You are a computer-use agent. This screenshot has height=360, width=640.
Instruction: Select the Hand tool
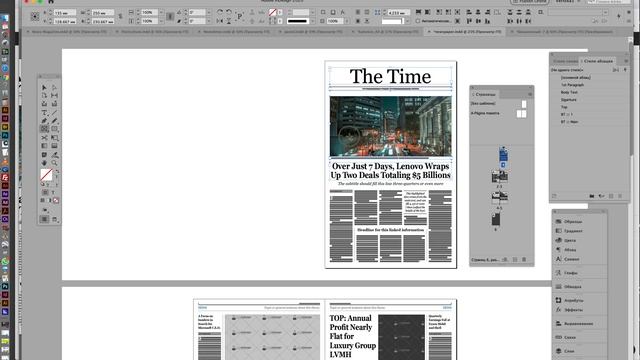tap(44, 163)
